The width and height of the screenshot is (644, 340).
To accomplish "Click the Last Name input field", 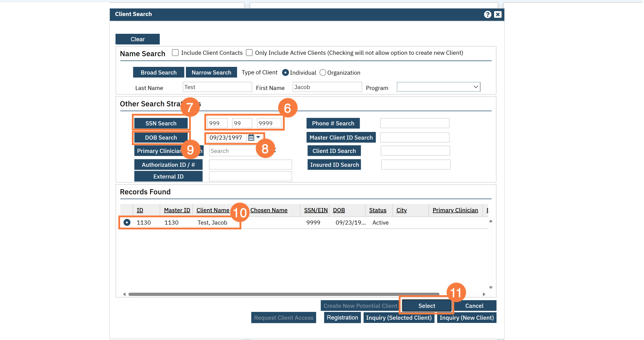I will click(217, 87).
